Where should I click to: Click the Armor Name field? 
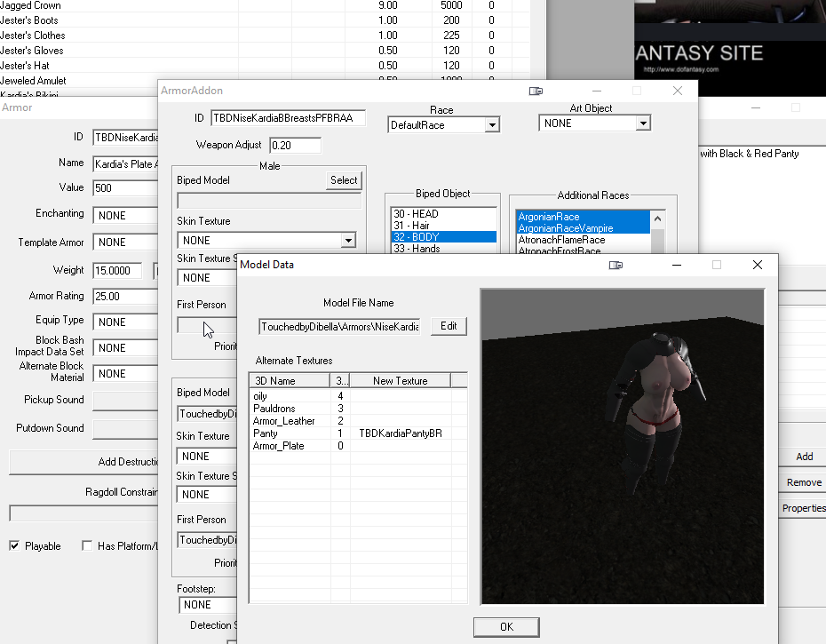(125, 164)
